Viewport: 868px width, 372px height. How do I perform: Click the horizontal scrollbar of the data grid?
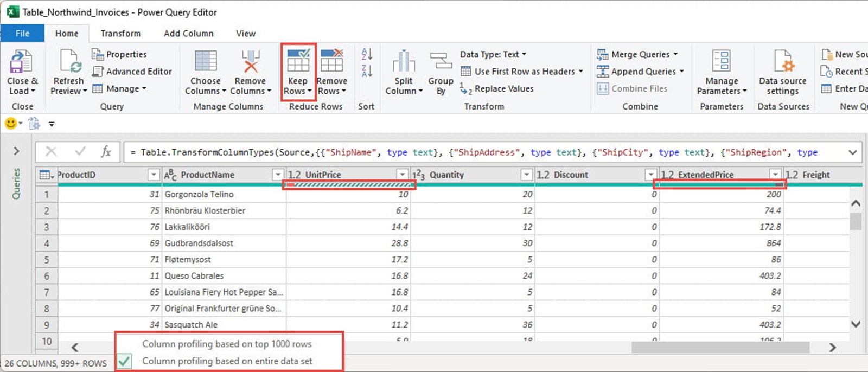[x=720, y=347]
